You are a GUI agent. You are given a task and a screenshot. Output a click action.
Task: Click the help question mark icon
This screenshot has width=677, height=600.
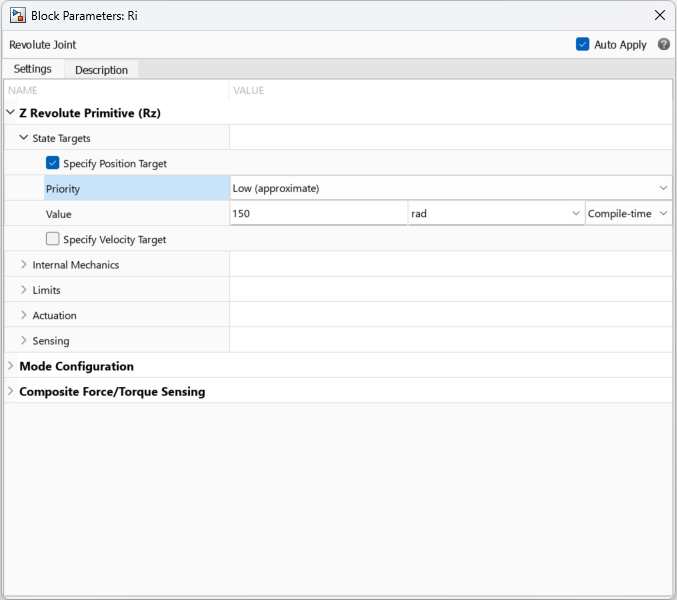pos(664,45)
